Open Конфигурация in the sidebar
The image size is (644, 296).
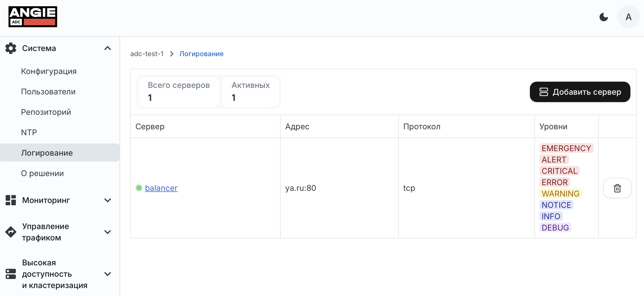[x=49, y=71]
